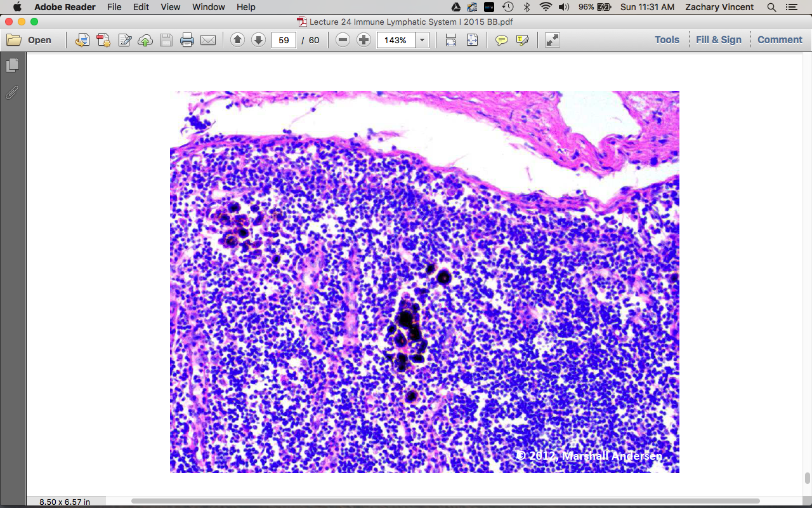Open the Apple menu
This screenshot has width=812, height=508.
16,7
